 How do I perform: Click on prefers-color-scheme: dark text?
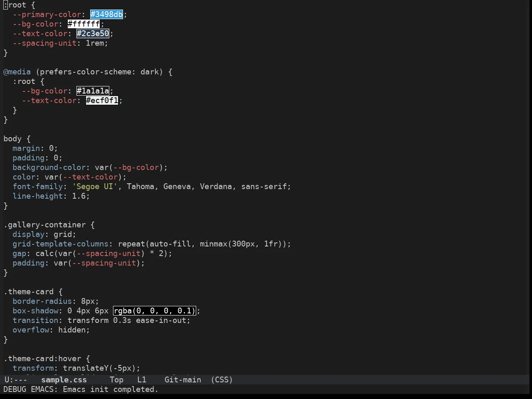99,72
